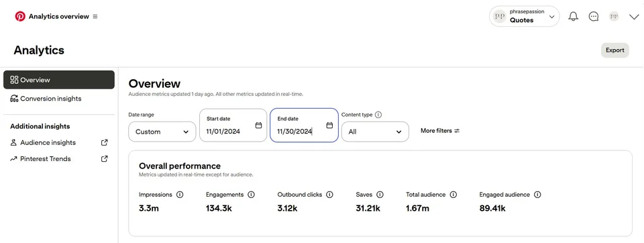Click the info icon beside Impressions
This screenshot has width=644, height=243.
180,195
